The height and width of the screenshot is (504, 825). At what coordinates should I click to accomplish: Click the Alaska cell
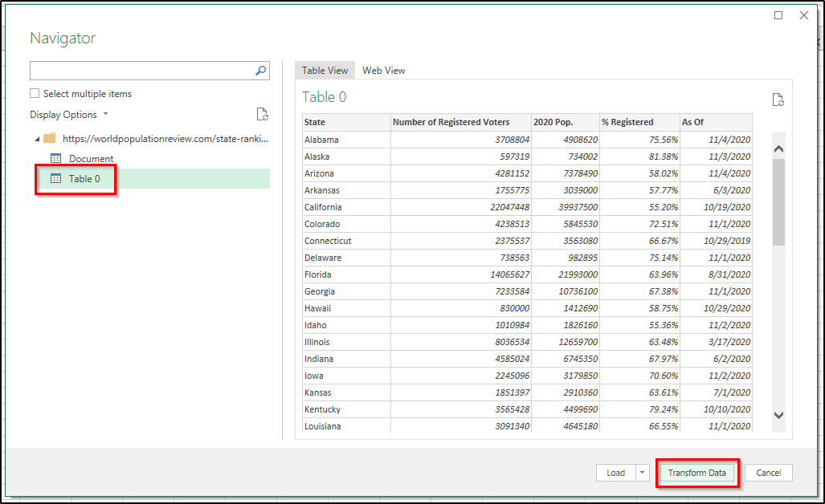(346, 156)
